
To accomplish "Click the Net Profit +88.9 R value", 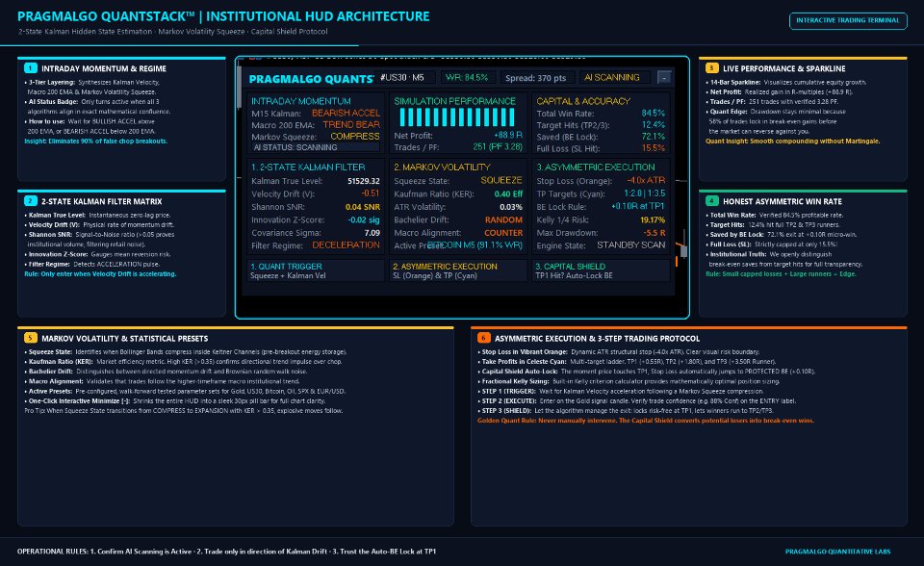I will [x=508, y=136].
